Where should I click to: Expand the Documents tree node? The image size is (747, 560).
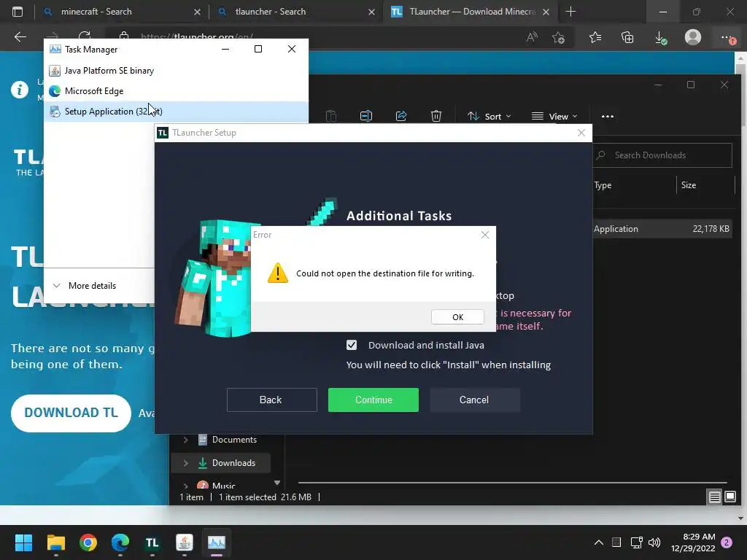pyautogui.click(x=186, y=440)
